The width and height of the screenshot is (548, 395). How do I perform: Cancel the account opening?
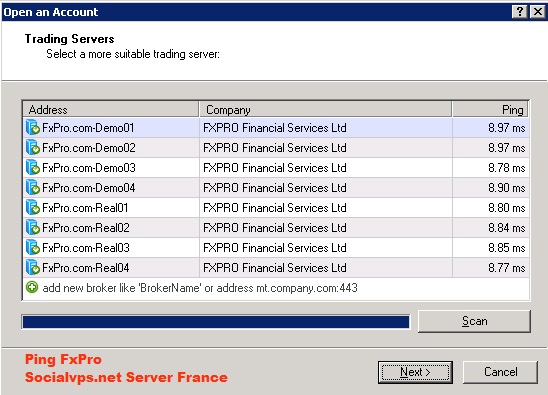500,372
